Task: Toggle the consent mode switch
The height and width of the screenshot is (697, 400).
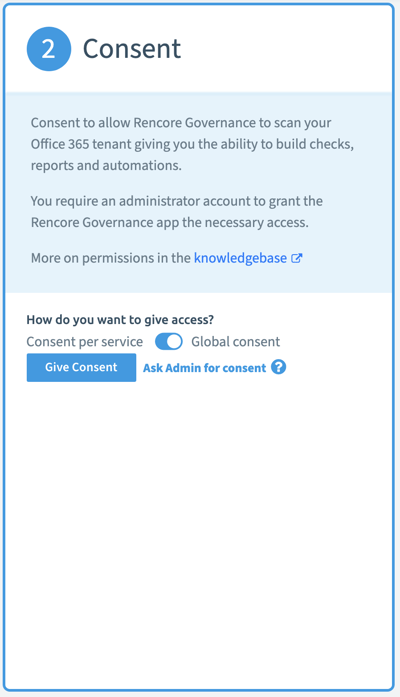Action: click(168, 342)
